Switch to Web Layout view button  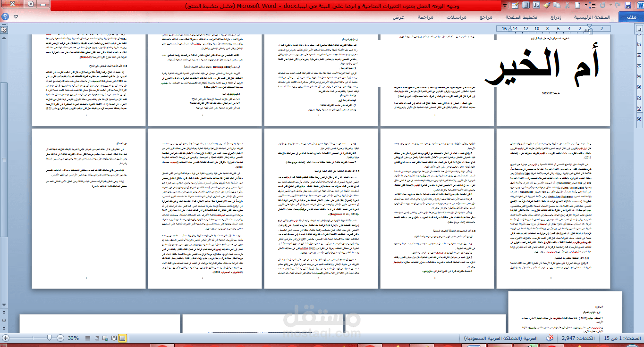pyautogui.click(x=105, y=338)
